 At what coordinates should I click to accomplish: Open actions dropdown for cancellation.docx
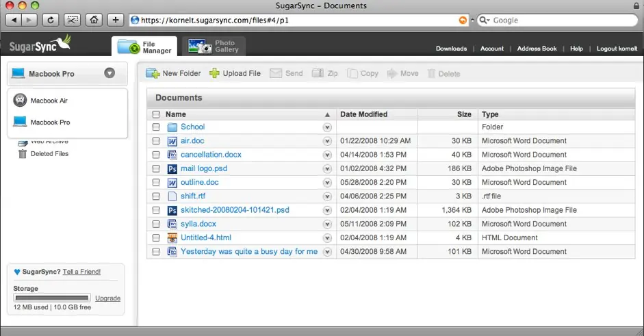pyautogui.click(x=327, y=155)
